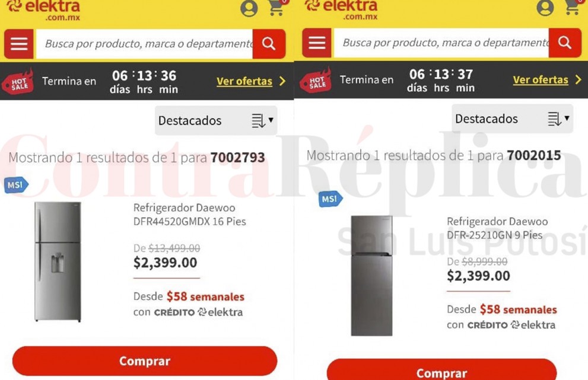Expand Destacados sort dropdown on right
This screenshot has width=588, height=380.
[512, 119]
